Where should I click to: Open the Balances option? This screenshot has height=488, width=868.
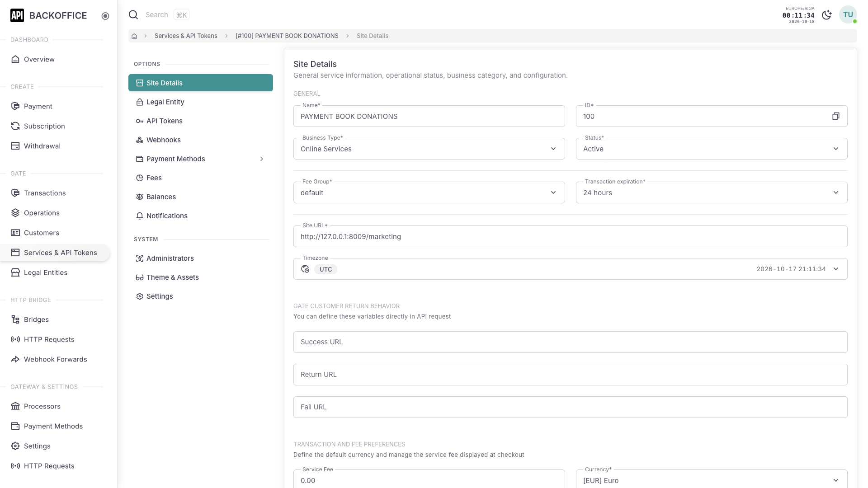[201, 197]
